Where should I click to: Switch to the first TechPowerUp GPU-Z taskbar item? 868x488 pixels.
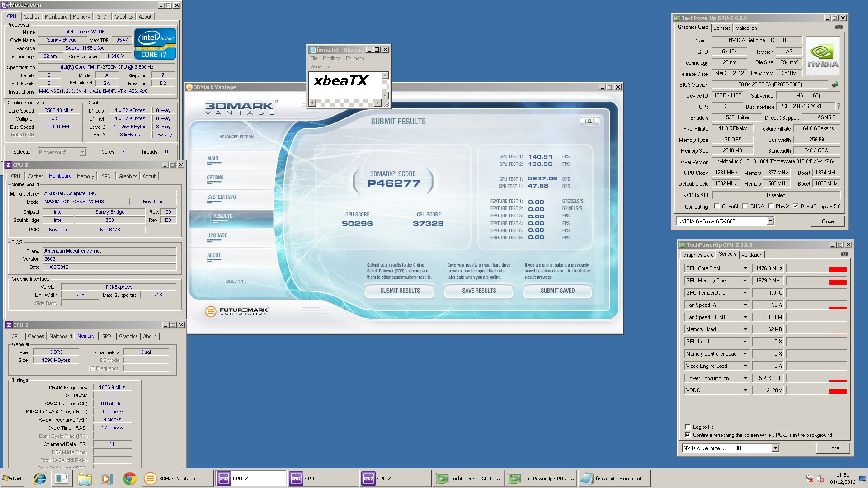pos(469,479)
